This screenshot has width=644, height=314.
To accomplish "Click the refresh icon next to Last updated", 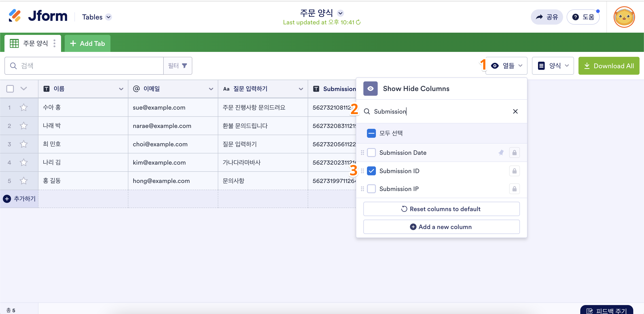I will tap(358, 22).
